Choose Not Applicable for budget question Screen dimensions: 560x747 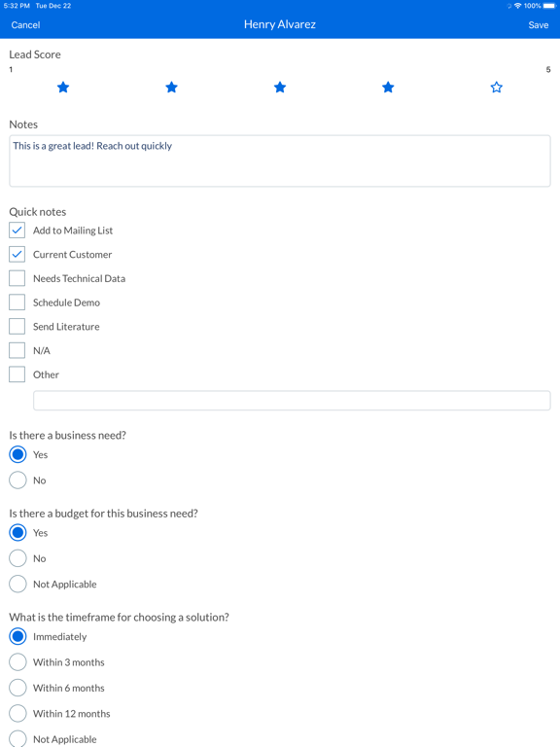pyautogui.click(x=17, y=584)
